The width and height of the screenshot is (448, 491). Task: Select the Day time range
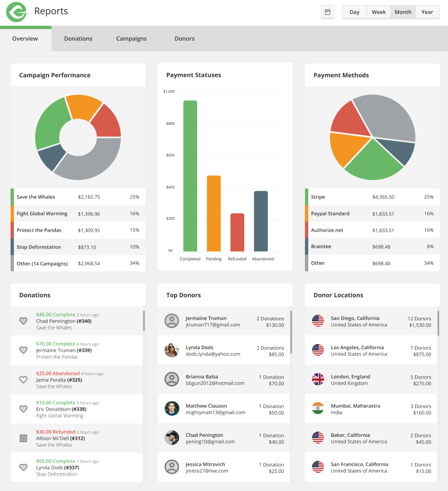(x=354, y=12)
